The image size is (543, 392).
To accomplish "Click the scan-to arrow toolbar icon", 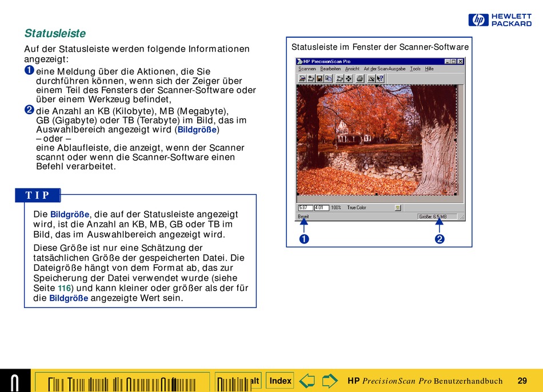I will (340, 79).
